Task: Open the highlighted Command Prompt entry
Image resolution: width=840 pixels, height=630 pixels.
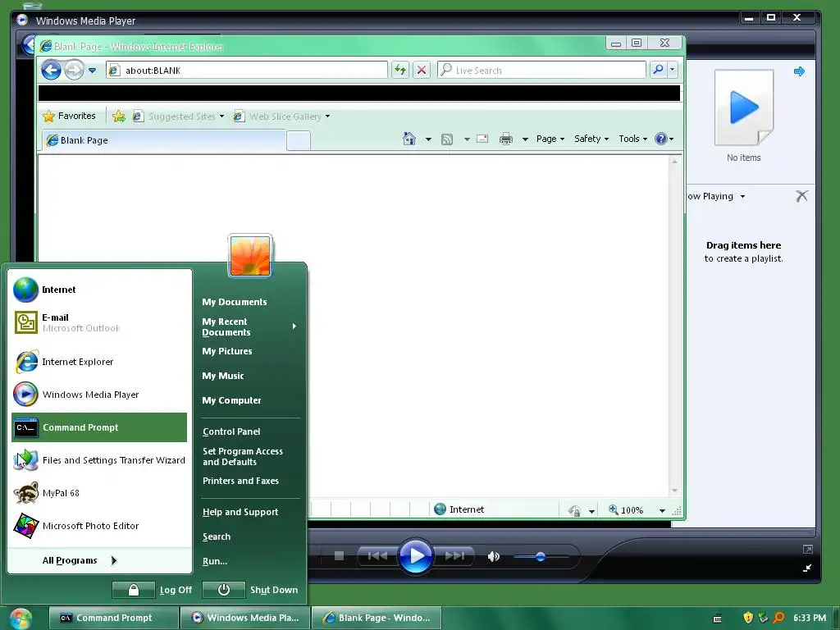Action: pyautogui.click(x=99, y=427)
